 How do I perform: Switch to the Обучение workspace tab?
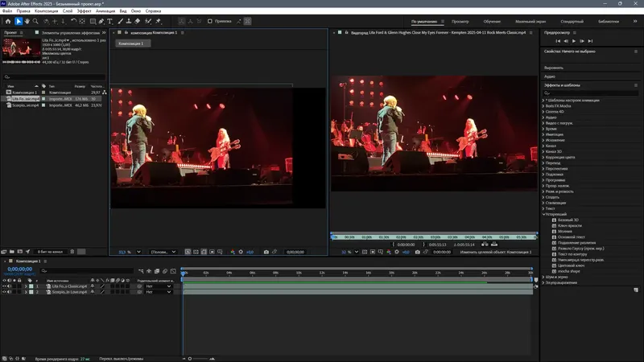pos(492,22)
